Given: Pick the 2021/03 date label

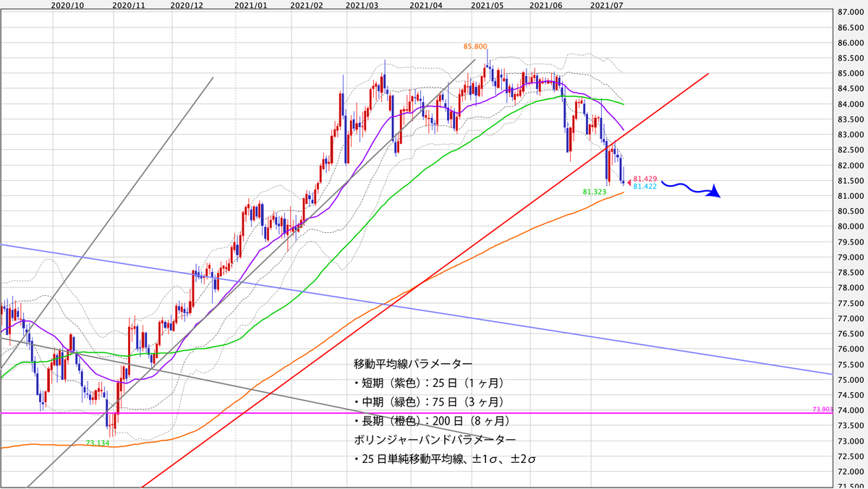Looking at the screenshot, I should [362, 4].
